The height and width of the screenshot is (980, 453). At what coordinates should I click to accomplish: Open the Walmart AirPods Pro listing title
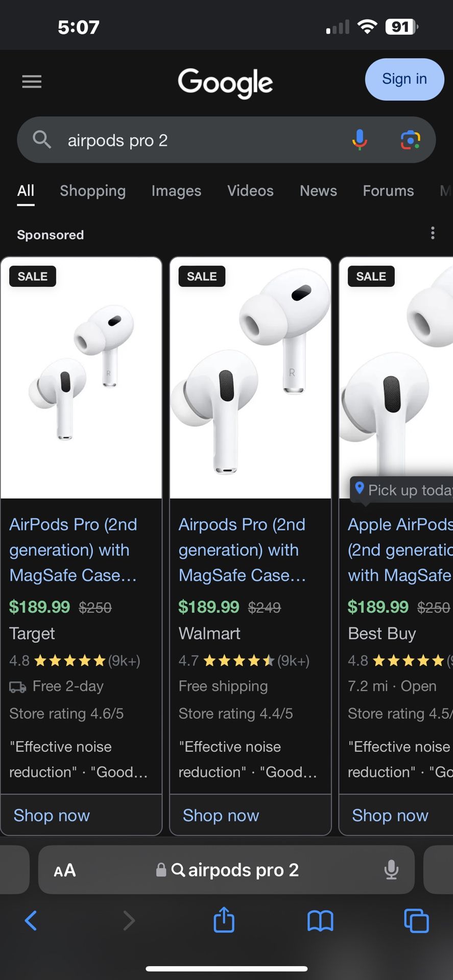pyautogui.click(x=242, y=550)
